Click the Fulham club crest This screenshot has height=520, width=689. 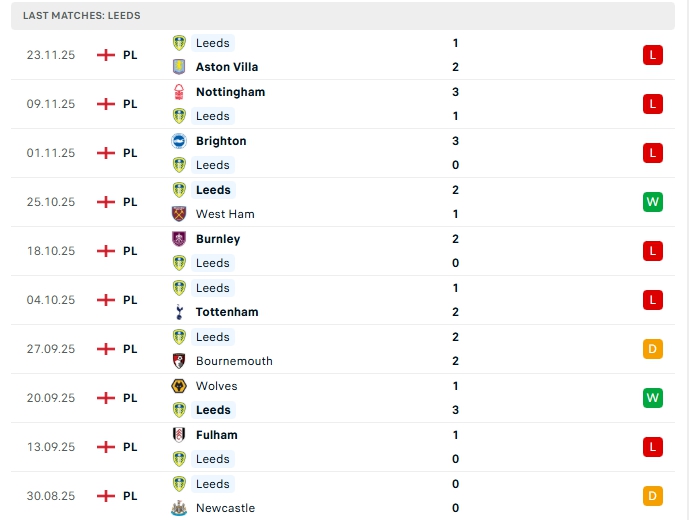click(179, 435)
